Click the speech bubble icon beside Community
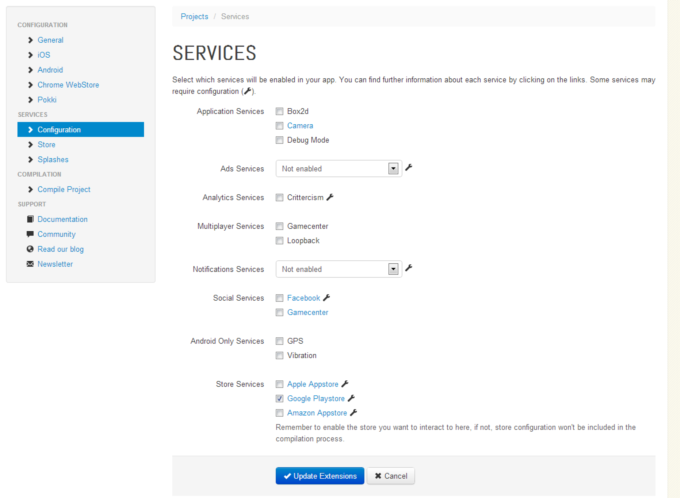 30,234
